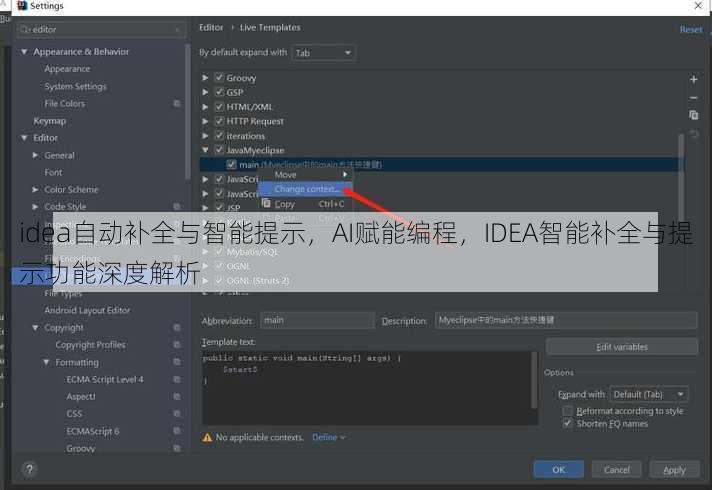712x490 pixels.
Task: Open the Move submenu in context menu
Action: coord(306,175)
